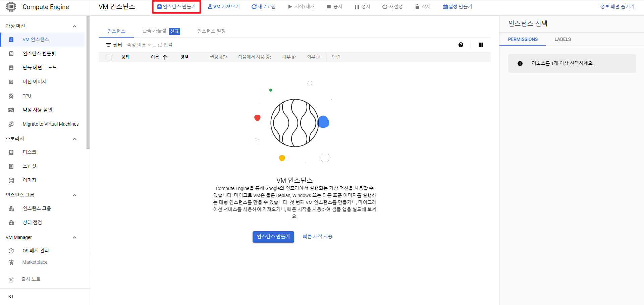
Task: Collapse the 가상 머신 section
Action: click(74, 26)
